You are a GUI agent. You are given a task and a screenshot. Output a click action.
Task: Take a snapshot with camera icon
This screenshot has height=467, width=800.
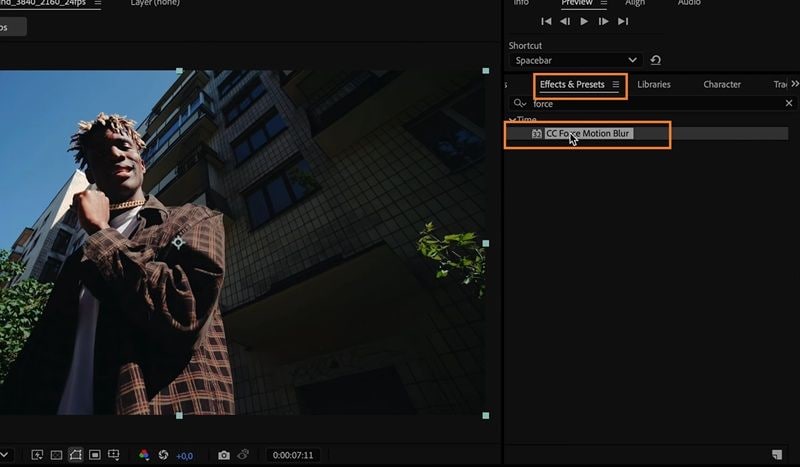click(223, 455)
